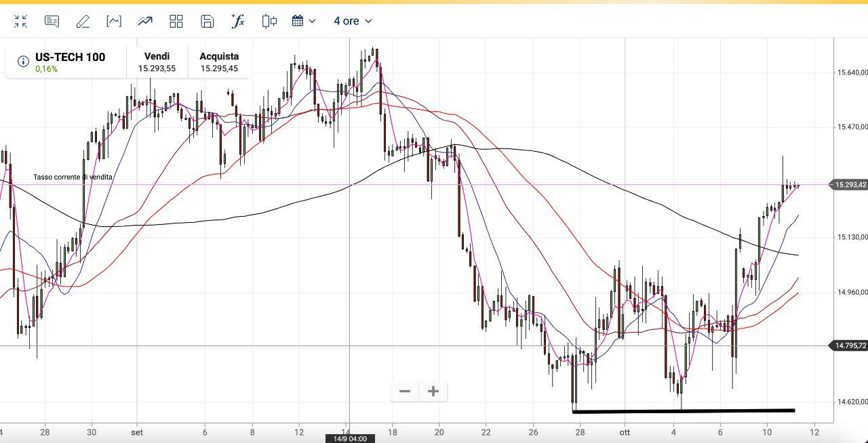Zoom in with the plus button
This screenshot has height=443, width=868.
tap(433, 392)
